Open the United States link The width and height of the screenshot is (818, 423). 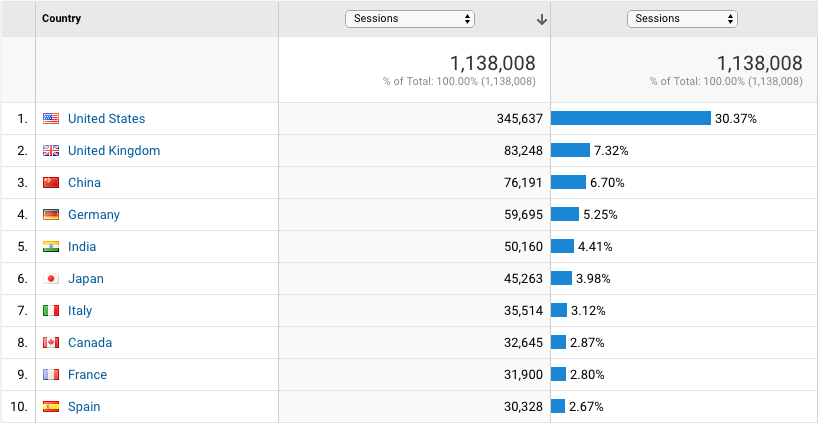pos(106,119)
